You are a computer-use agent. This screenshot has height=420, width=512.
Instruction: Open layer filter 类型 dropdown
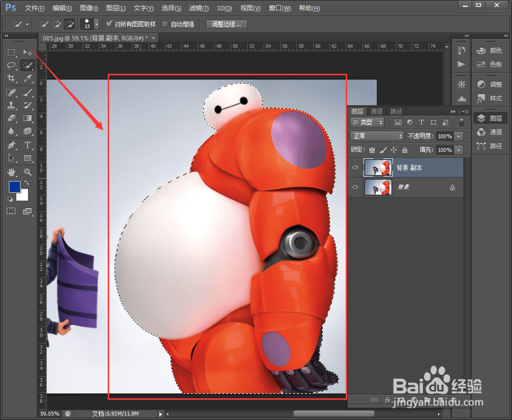(x=367, y=122)
